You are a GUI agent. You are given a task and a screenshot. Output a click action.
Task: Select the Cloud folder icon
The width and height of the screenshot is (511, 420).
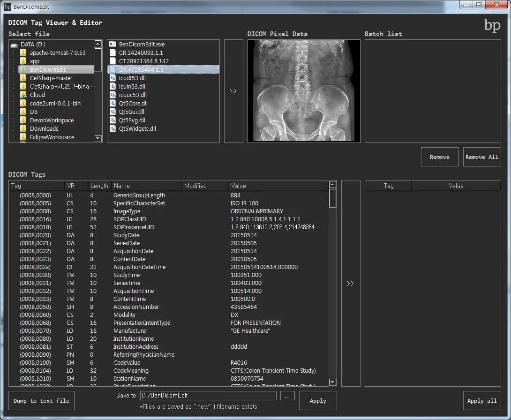pyautogui.click(x=23, y=95)
